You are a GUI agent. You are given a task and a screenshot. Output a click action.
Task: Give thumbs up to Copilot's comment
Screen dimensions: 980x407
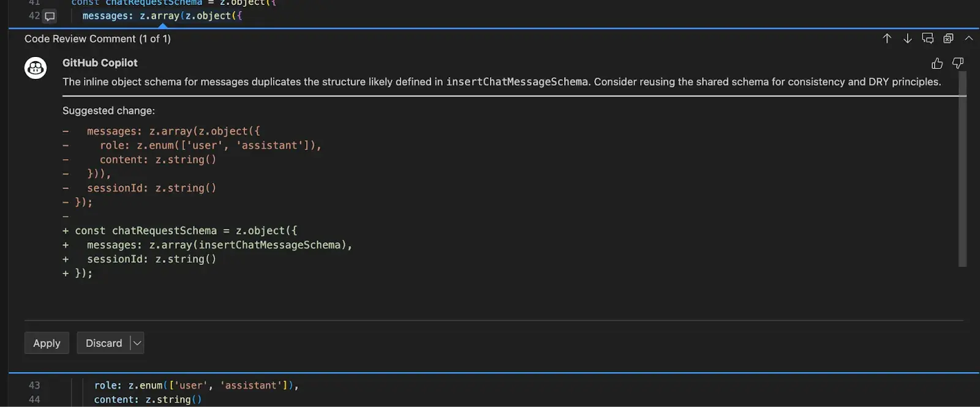click(937, 64)
